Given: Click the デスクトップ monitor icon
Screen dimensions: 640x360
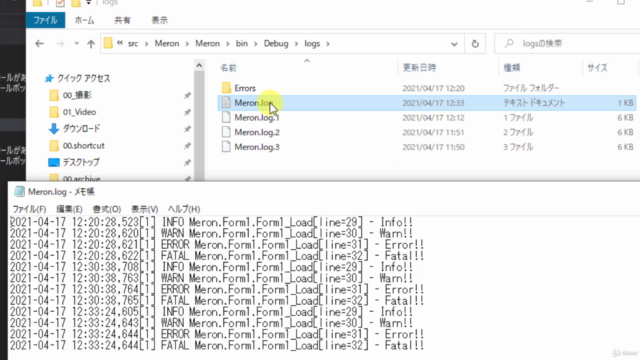Looking at the screenshot, I should click(x=54, y=162).
